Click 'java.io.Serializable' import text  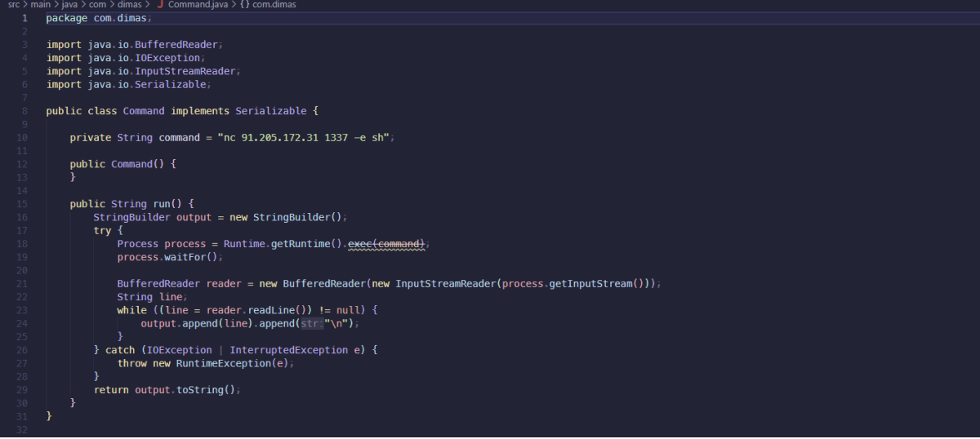click(x=147, y=84)
